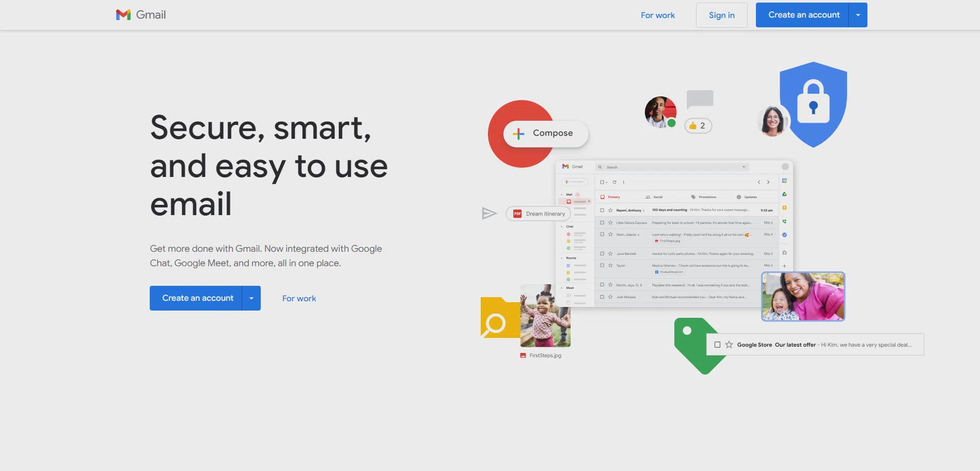Click the woman's avatar beside the shield

coord(772,121)
